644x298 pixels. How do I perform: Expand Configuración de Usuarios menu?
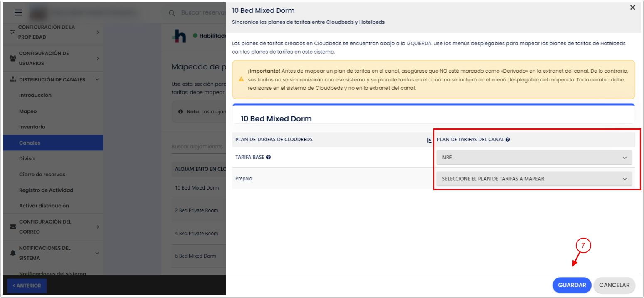98,58
